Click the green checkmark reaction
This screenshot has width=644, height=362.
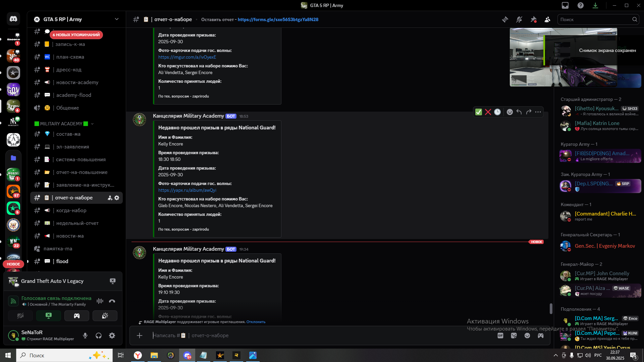[479, 112]
